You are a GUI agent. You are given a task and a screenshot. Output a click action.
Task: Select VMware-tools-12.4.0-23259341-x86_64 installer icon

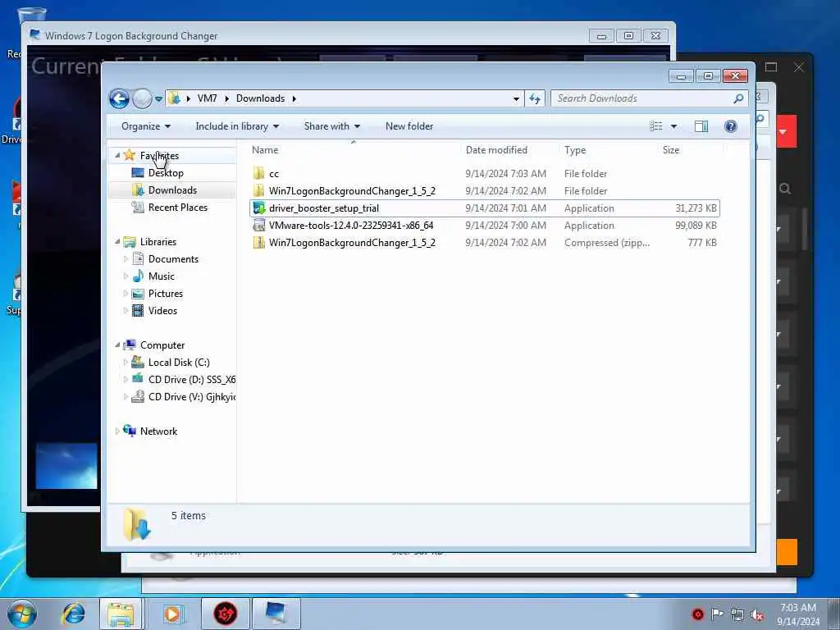258,226
